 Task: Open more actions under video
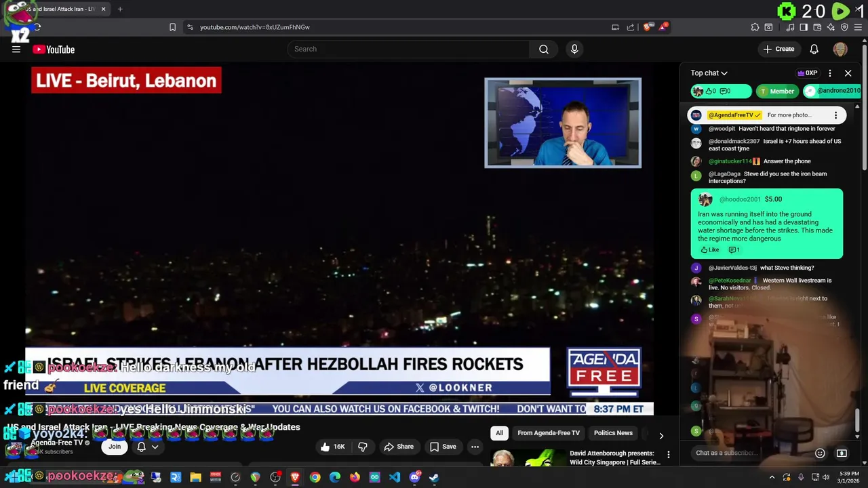click(x=475, y=447)
